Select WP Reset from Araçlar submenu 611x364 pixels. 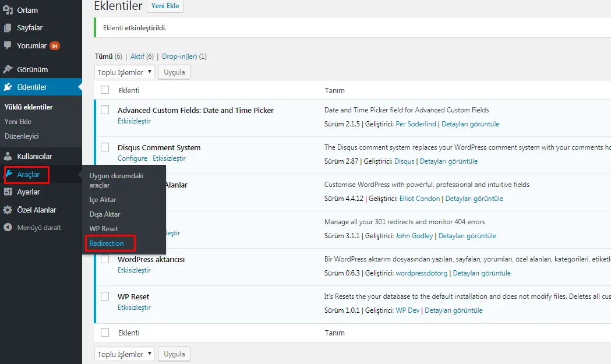tap(104, 229)
